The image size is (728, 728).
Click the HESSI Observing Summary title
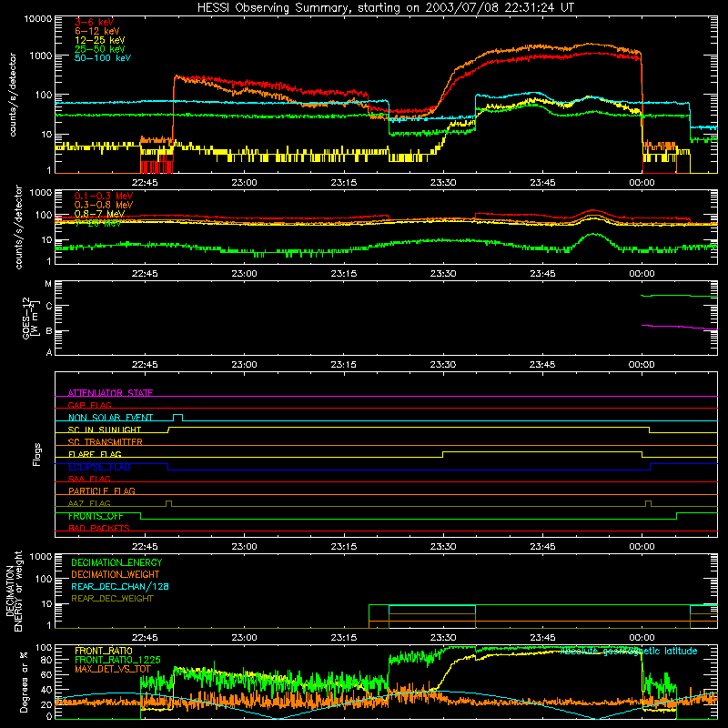click(x=385, y=7)
